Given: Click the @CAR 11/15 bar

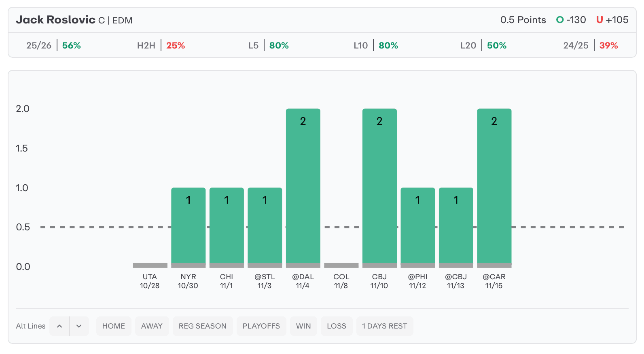Looking at the screenshot, I should (494, 186).
